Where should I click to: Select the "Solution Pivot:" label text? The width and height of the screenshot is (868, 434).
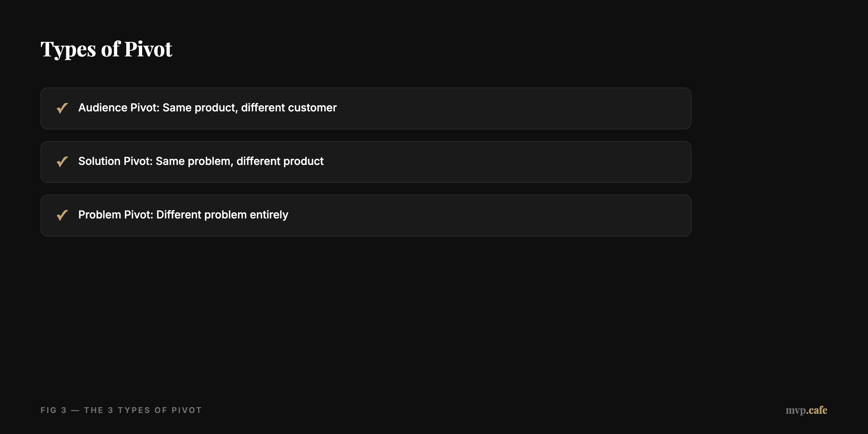115,161
